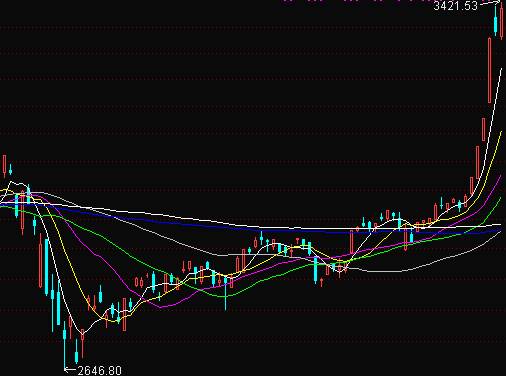Select the tall red candlestick crossing above the blue line

[x=351, y=242]
